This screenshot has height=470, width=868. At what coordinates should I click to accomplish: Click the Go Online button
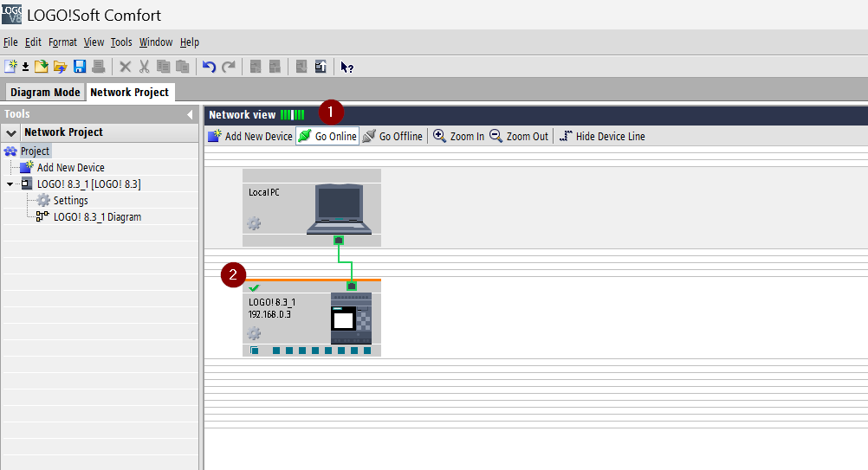(327, 136)
